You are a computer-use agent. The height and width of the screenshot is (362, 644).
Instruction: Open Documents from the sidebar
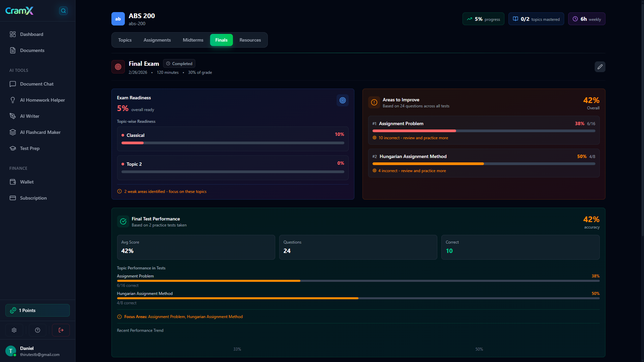pyautogui.click(x=38, y=50)
